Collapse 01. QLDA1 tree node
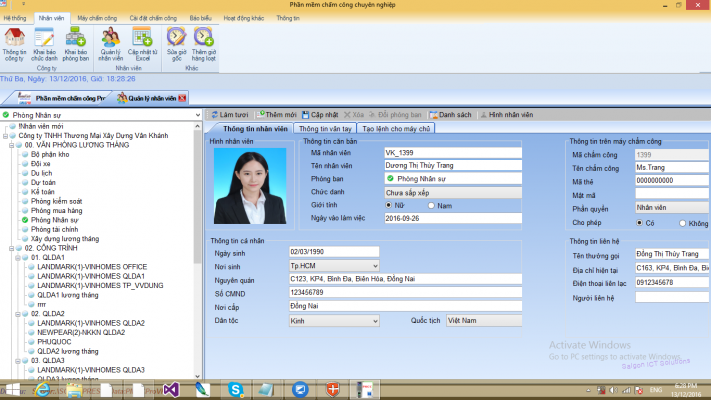The height and width of the screenshot is (400, 711). coord(18,258)
